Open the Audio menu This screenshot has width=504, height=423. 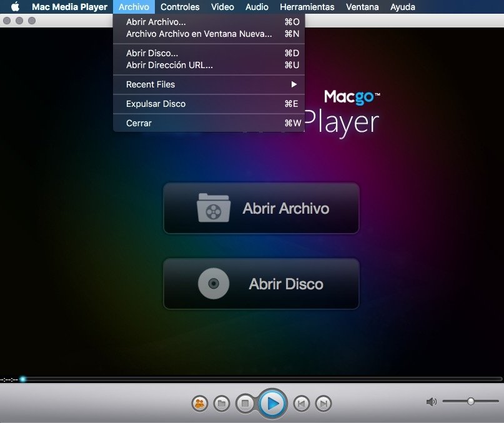(257, 7)
